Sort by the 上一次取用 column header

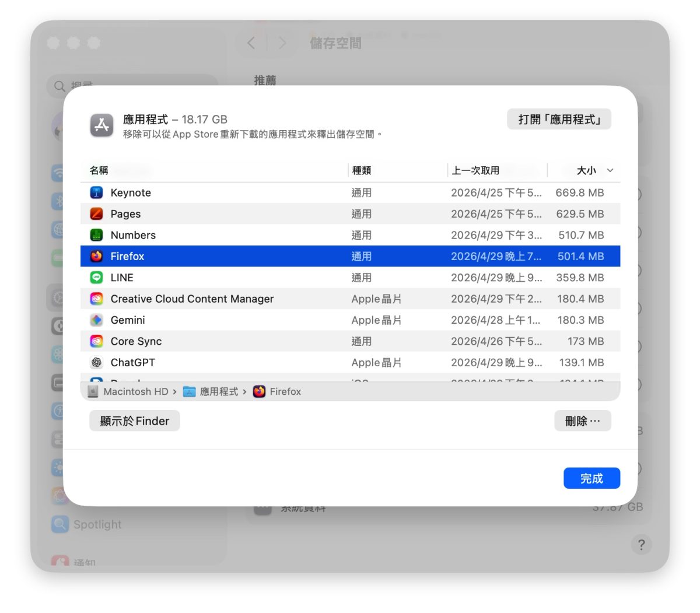pyautogui.click(x=475, y=170)
